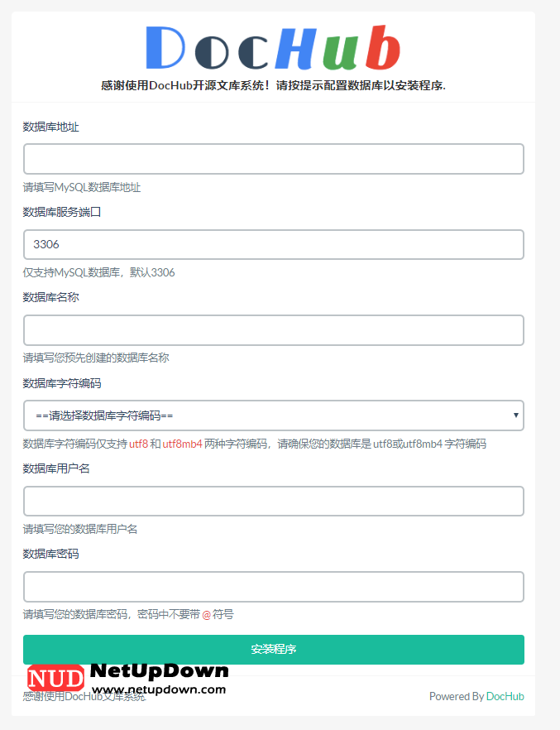Screen dimensions: 560x730
Task: Focus the 数据库名称 input field
Action: [x=274, y=330]
